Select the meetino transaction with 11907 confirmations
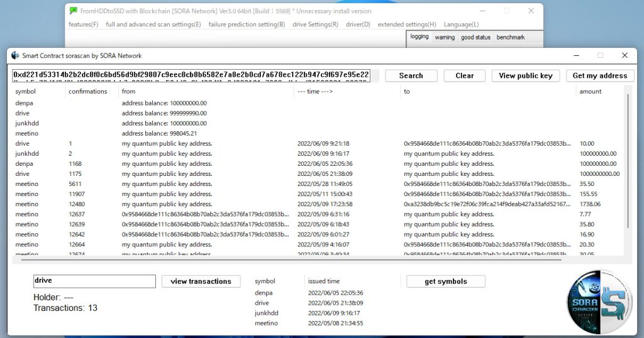Viewport: 644px width, 338px height. click(316, 194)
